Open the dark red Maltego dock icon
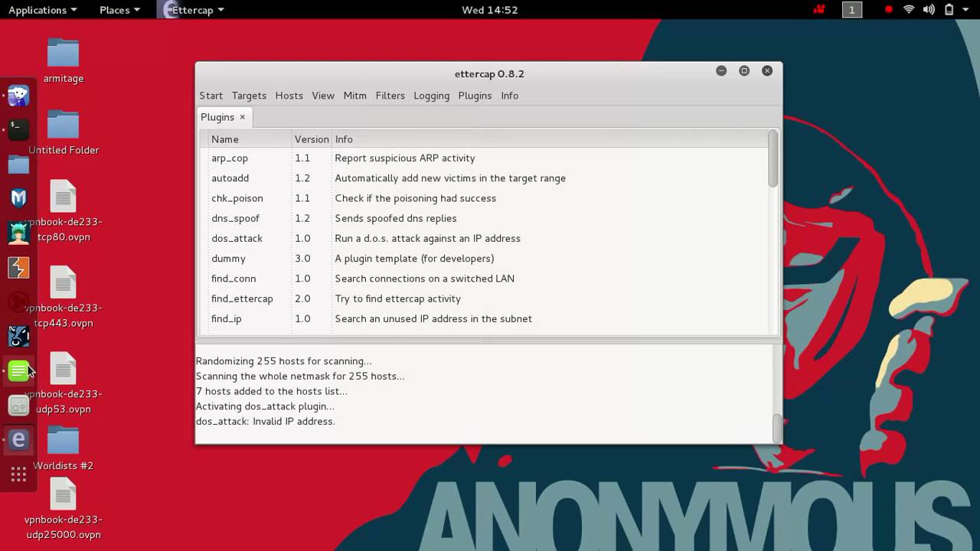 [18, 302]
